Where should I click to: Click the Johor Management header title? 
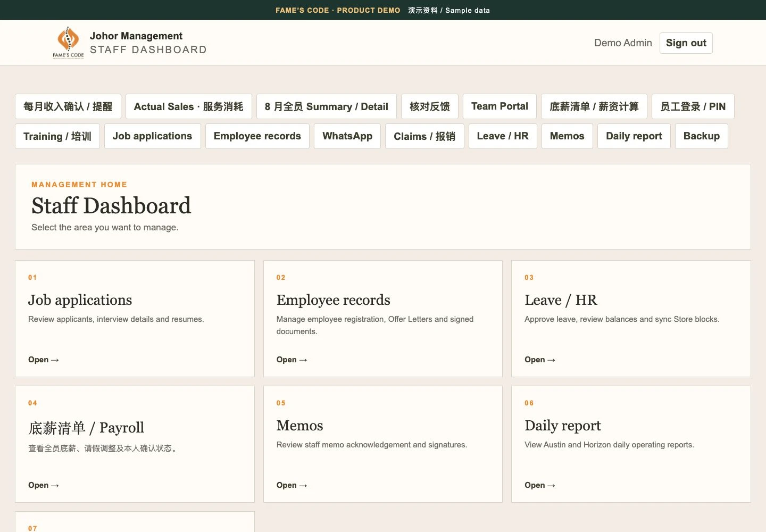tap(136, 36)
